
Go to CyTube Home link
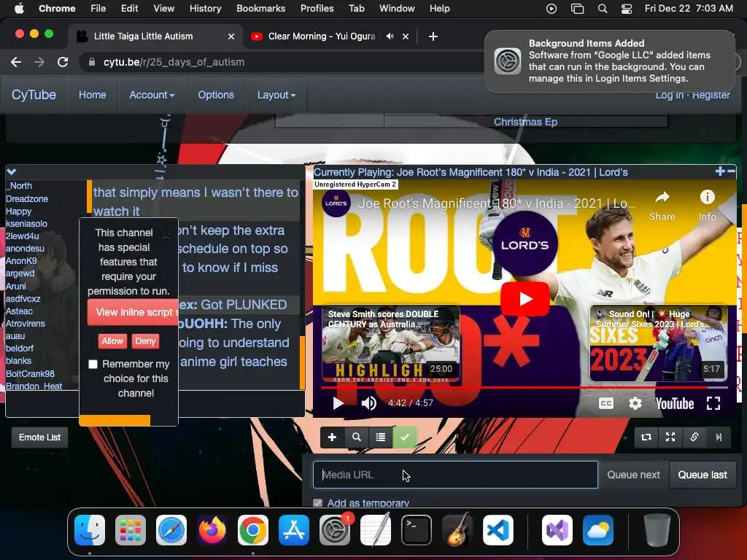pyautogui.click(x=93, y=95)
